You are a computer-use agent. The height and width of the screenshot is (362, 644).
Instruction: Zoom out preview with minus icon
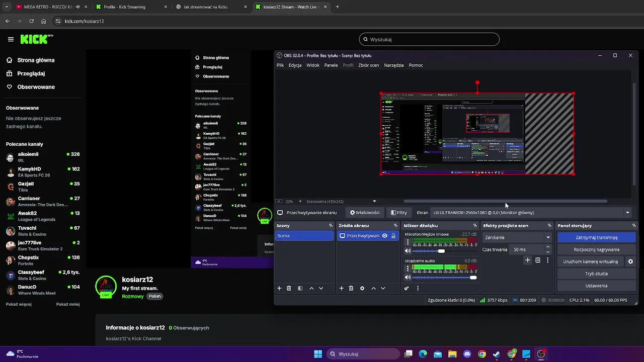279,201
